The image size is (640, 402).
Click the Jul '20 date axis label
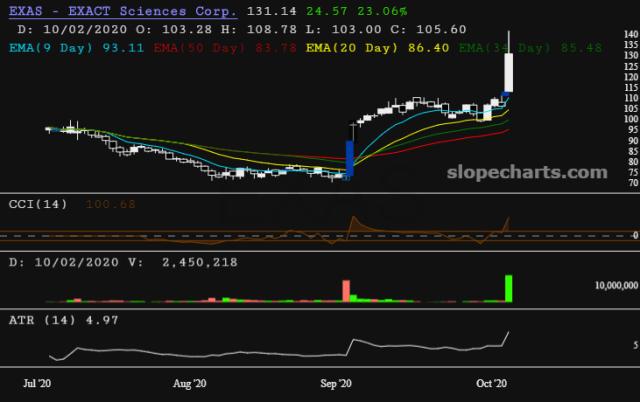point(38,383)
